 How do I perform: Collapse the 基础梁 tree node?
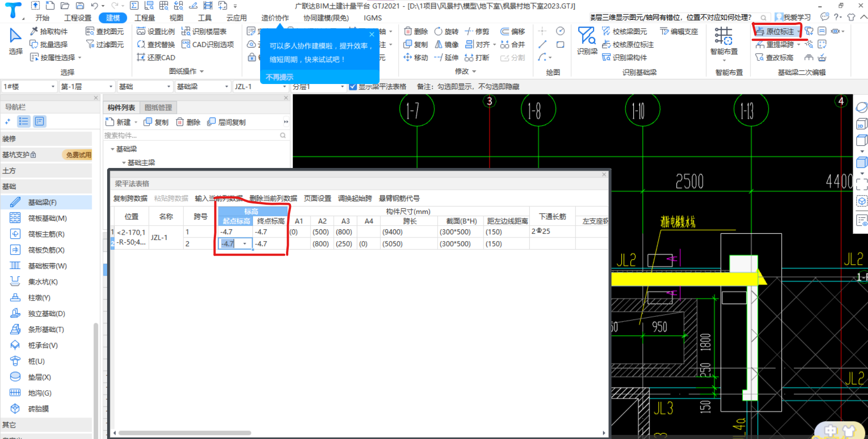(112, 149)
